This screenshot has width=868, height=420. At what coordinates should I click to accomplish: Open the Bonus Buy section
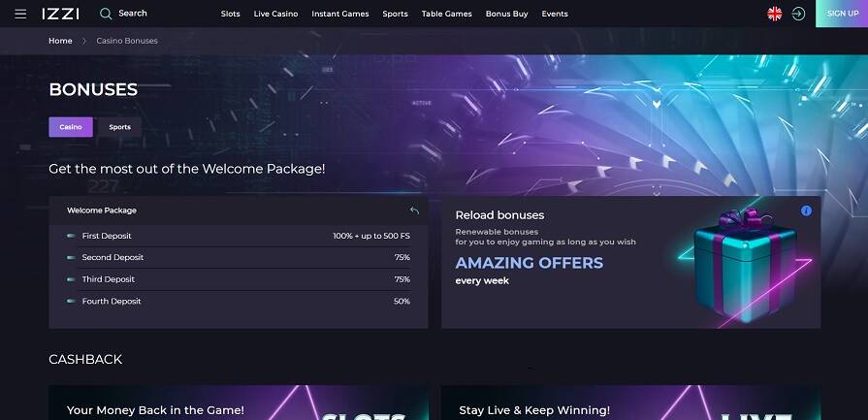(x=506, y=14)
